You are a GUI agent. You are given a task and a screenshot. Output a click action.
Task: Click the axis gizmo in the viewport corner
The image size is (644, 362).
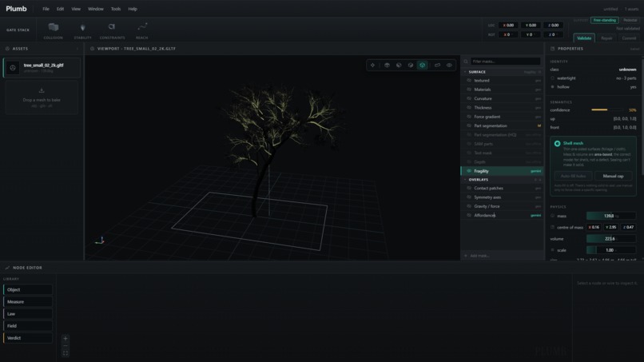coord(100,241)
